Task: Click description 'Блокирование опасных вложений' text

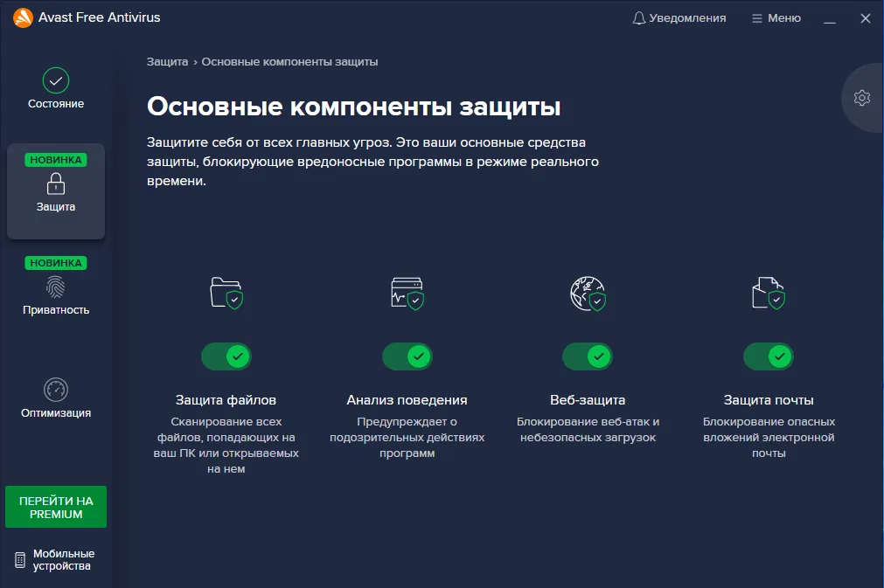Action: point(769,437)
